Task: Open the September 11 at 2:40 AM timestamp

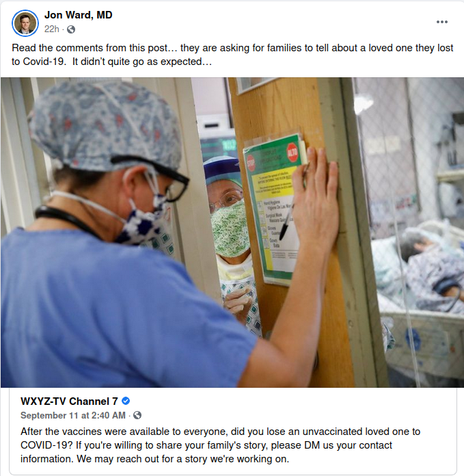Action: coord(73,415)
